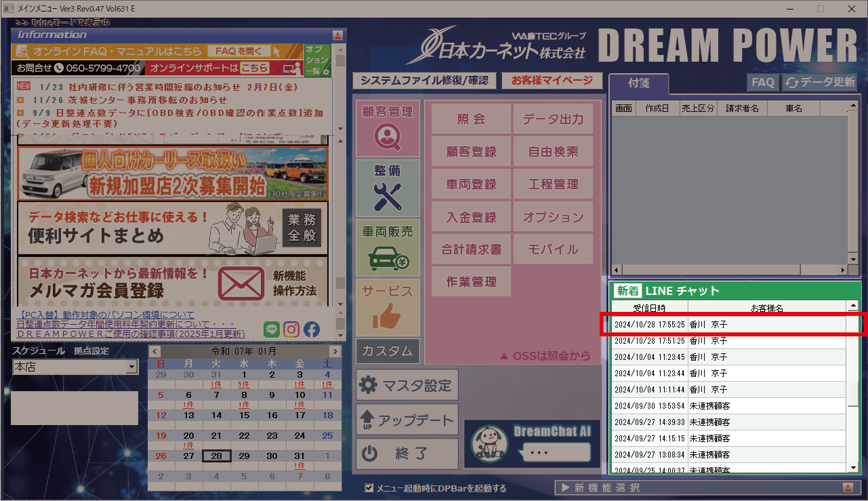
Task: Open the FAQ button above the 付箋 list
Action: (763, 82)
